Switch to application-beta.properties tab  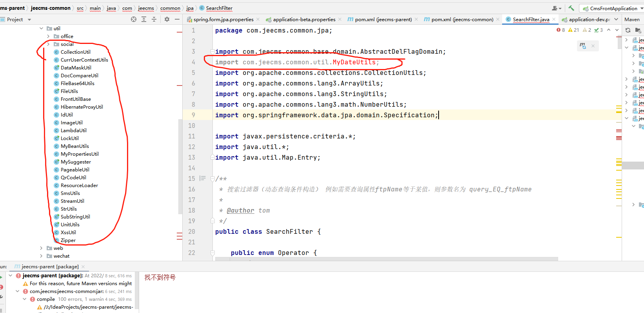click(x=304, y=20)
